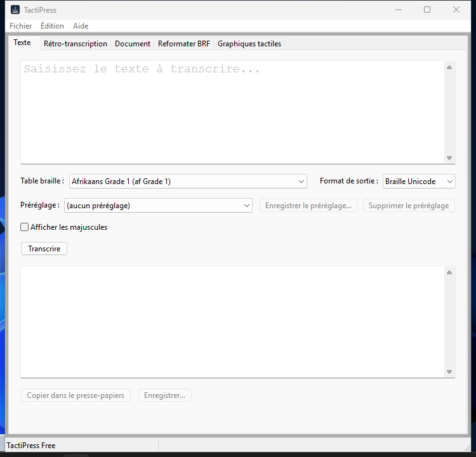
Task: Click the output area's scroll up arrow
Action: coord(449,272)
